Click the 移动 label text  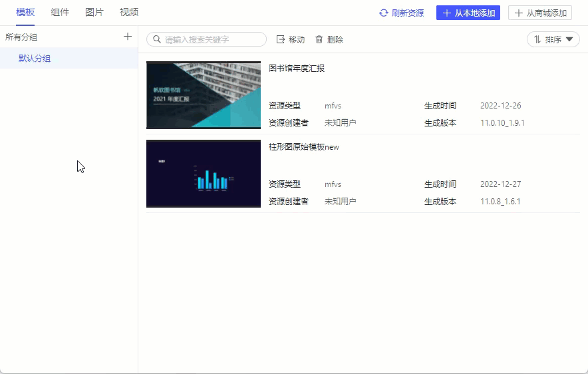(x=297, y=40)
